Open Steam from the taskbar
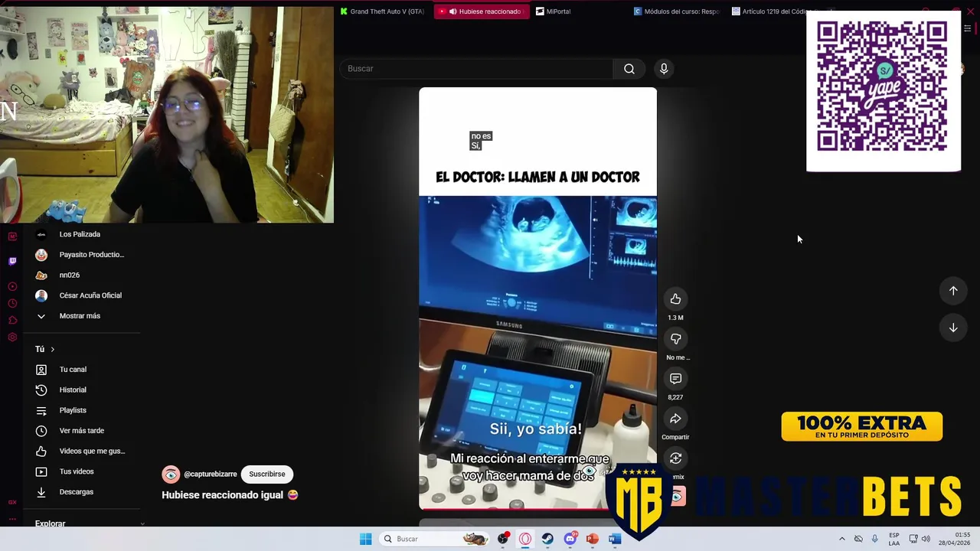Screen dimensions: 980x551 coord(547,539)
